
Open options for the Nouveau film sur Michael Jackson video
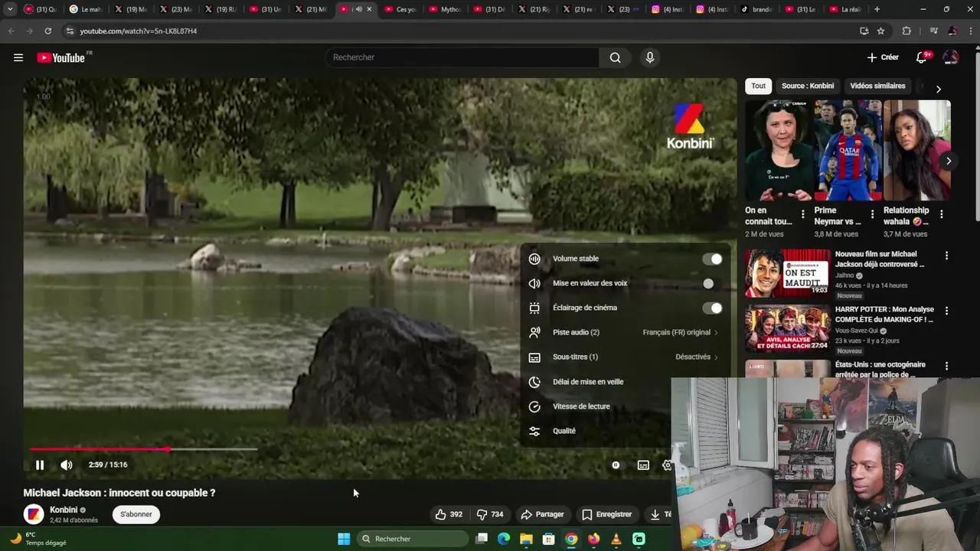(x=946, y=256)
